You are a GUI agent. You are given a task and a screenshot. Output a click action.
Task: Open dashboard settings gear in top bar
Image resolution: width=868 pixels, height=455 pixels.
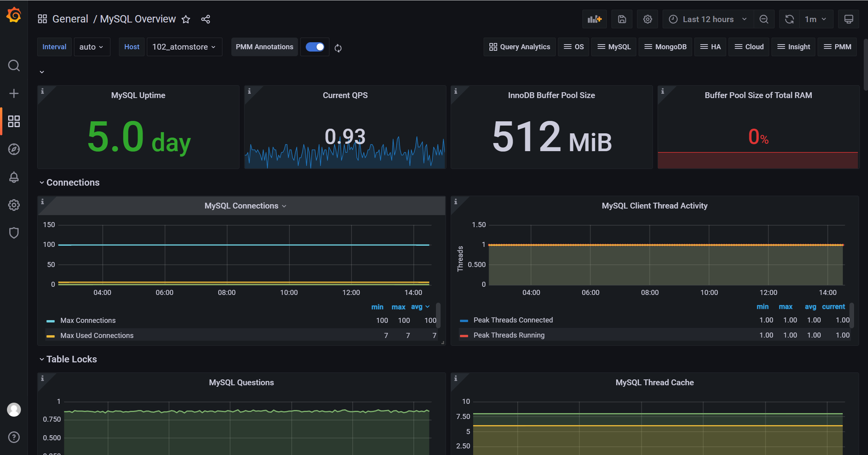tap(648, 19)
